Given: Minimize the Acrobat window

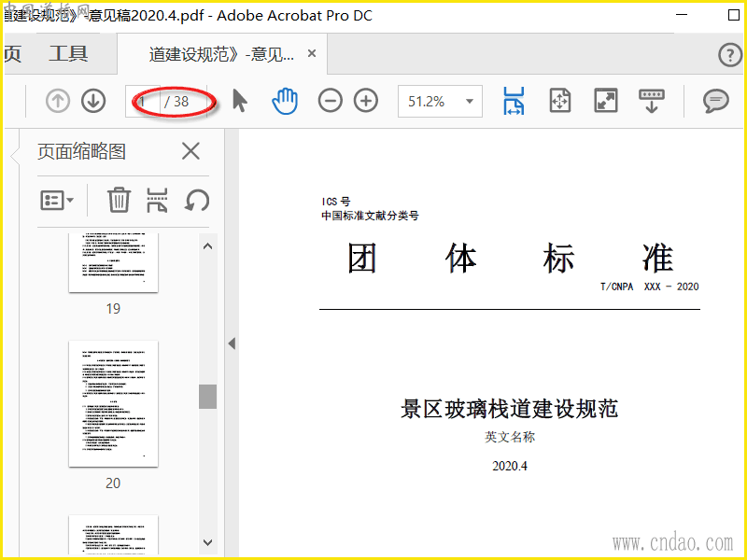Looking at the screenshot, I should click(682, 15).
